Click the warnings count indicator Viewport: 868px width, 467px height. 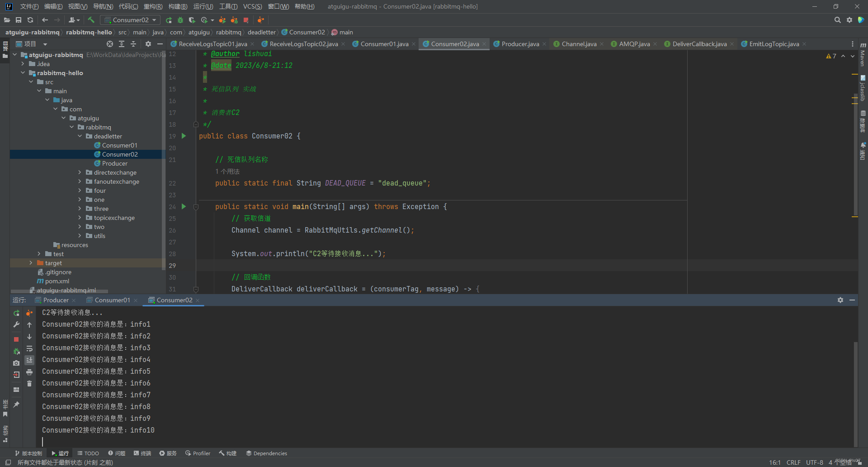831,56
